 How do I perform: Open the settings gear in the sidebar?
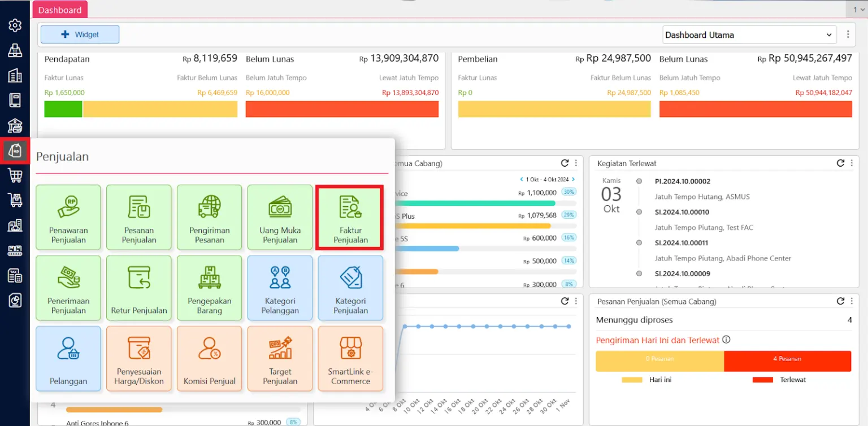click(15, 25)
